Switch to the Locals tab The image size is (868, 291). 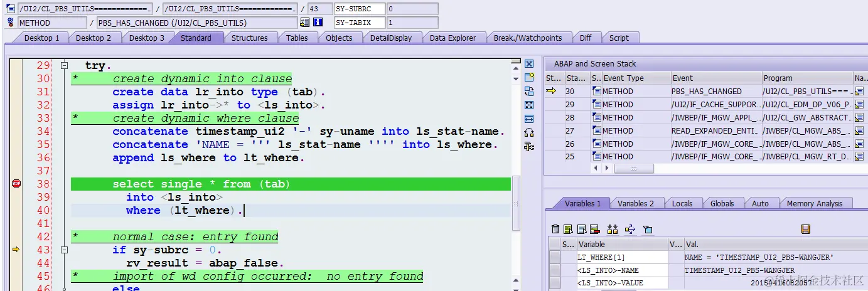coord(682,203)
